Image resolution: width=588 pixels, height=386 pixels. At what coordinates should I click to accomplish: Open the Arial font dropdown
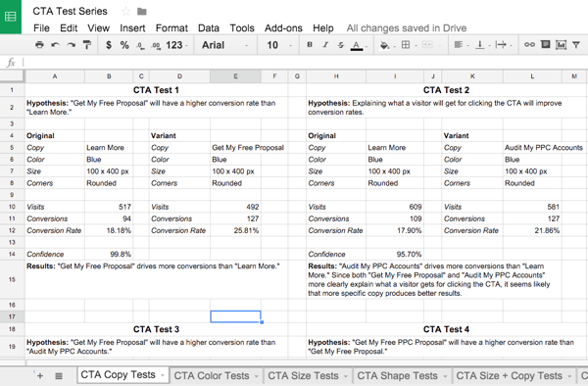pyautogui.click(x=225, y=45)
